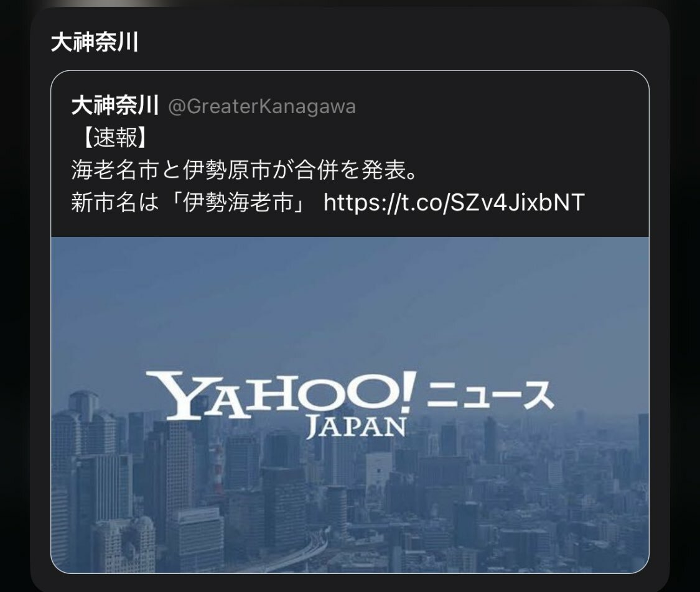Click the JAPAN wordmark under the Yahoo logo

pyautogui.click(x=357, y=427)
